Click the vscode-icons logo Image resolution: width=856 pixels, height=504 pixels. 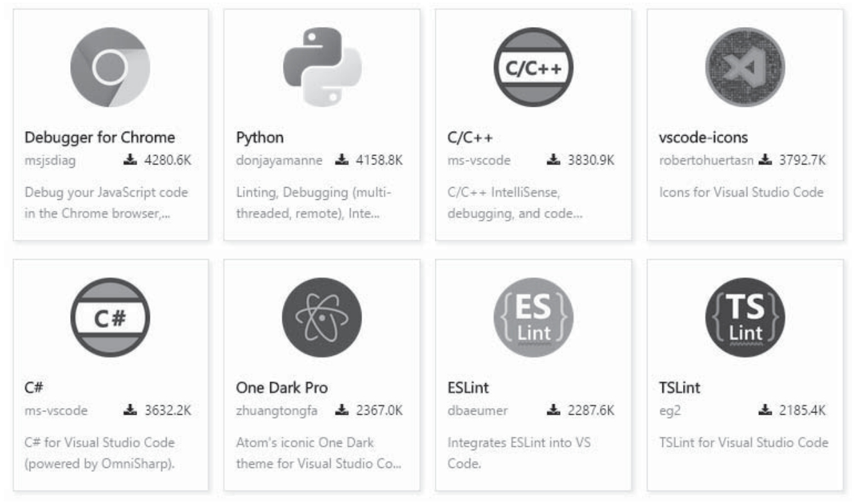coord(745,67)
